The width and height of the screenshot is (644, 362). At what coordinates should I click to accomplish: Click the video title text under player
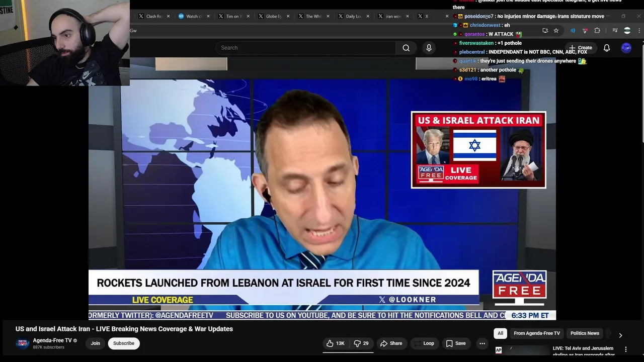click(x=124, y=329)
